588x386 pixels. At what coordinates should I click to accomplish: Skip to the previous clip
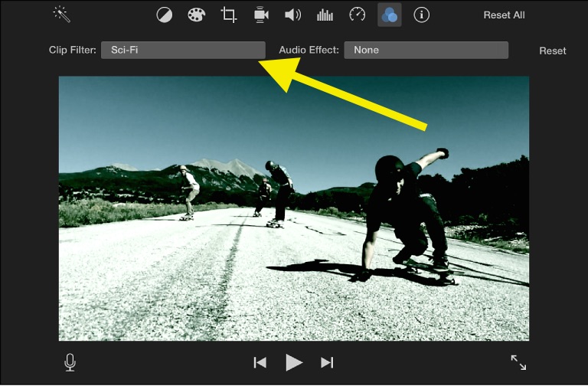click(x=260, y=362)
